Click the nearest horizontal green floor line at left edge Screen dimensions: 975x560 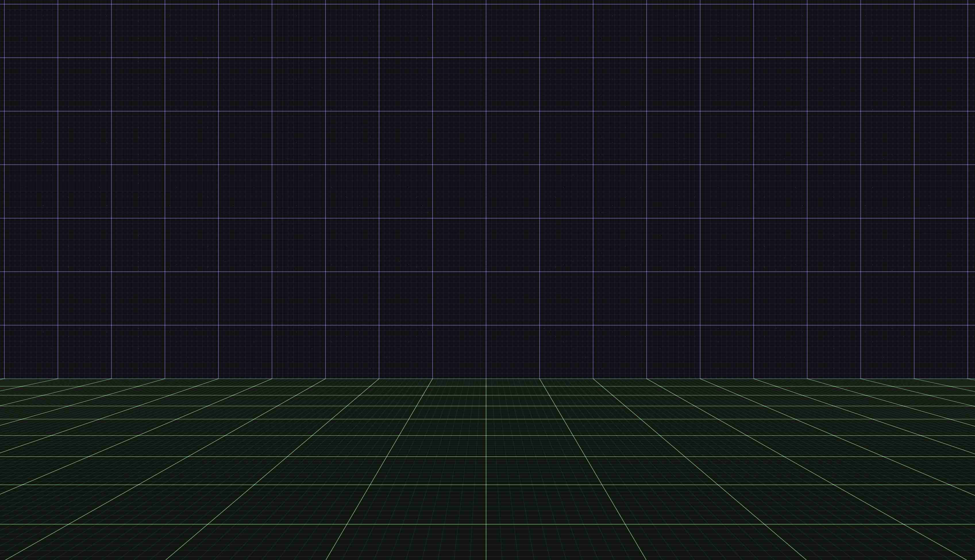coord(1,524)
